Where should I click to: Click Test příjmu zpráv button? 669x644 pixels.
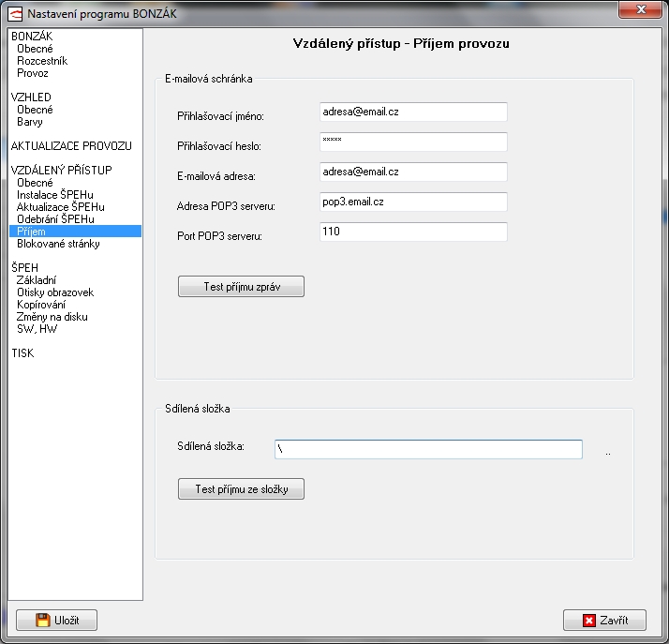click(x=241, y=286)
